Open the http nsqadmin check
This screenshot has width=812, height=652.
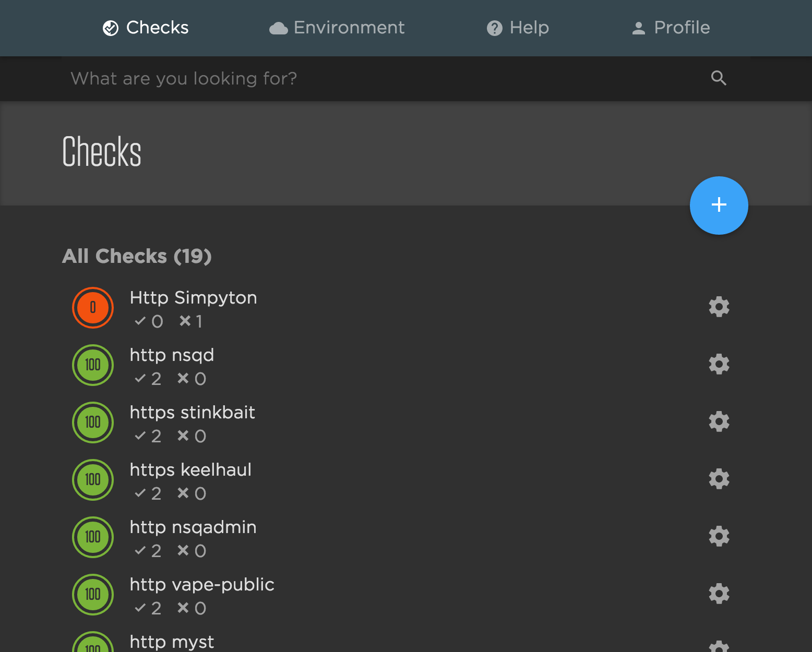click(193, 527)
